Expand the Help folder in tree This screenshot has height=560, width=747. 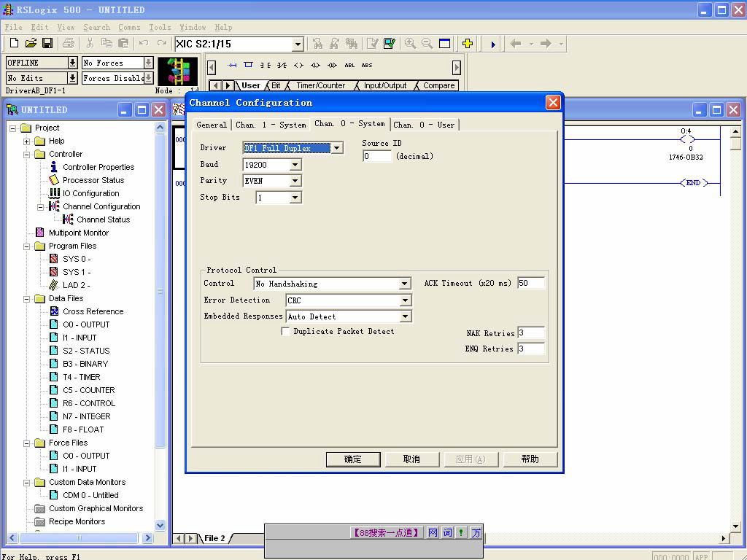point(27,141)
